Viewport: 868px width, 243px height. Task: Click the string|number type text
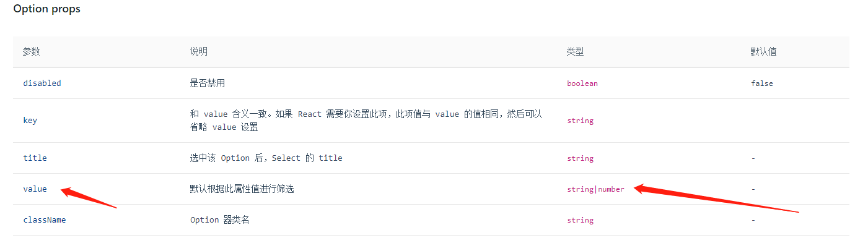595,189
